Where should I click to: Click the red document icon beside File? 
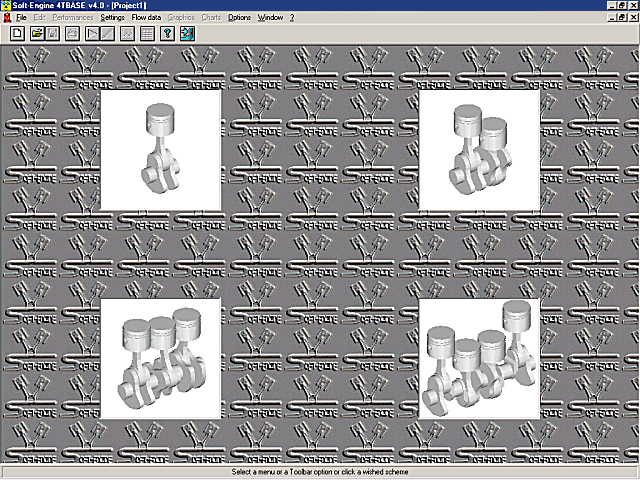click(7, 18)
